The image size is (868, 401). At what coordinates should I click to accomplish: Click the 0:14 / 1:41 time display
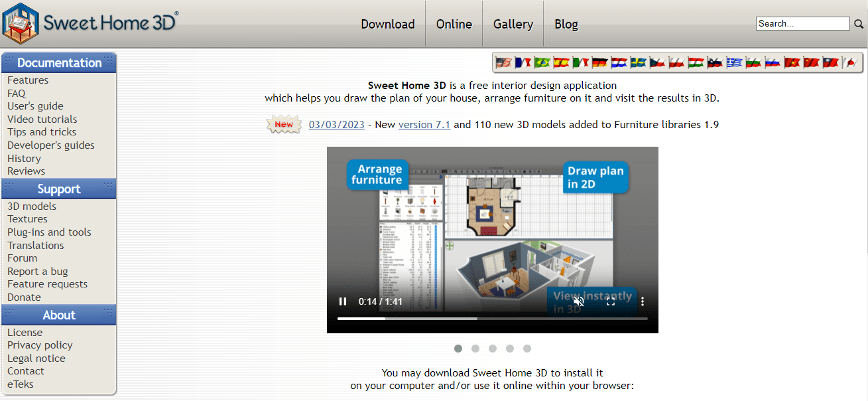coord(381,301)
